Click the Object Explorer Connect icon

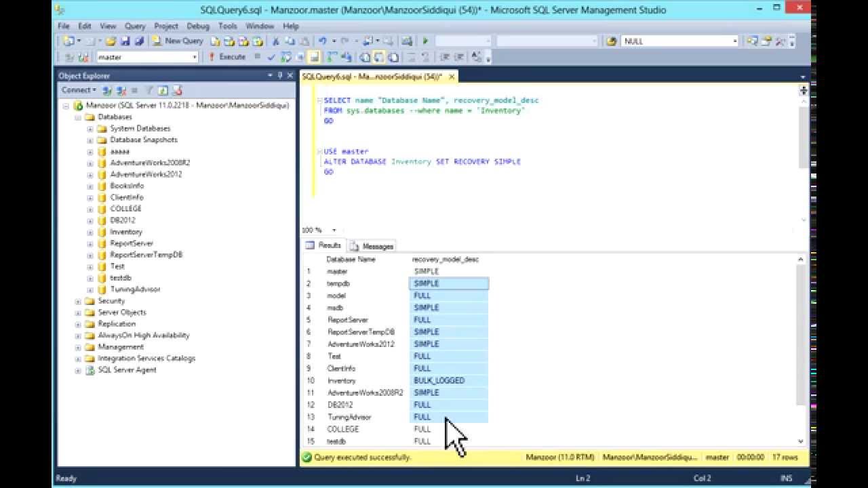pyautogui.click(x=106, y=90)
